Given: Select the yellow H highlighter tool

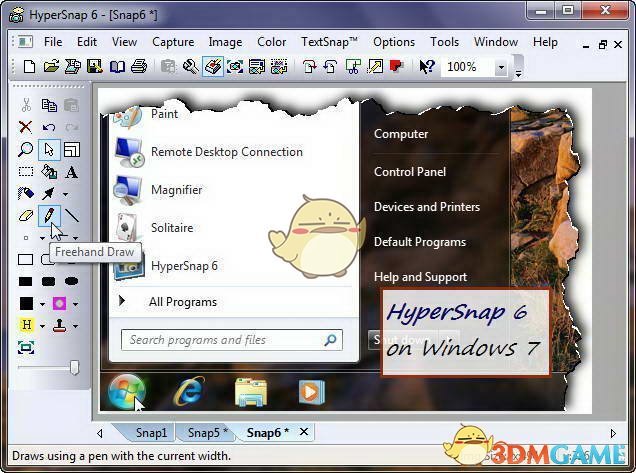Looking at the screenshot, I should click(x=26, y=325).
